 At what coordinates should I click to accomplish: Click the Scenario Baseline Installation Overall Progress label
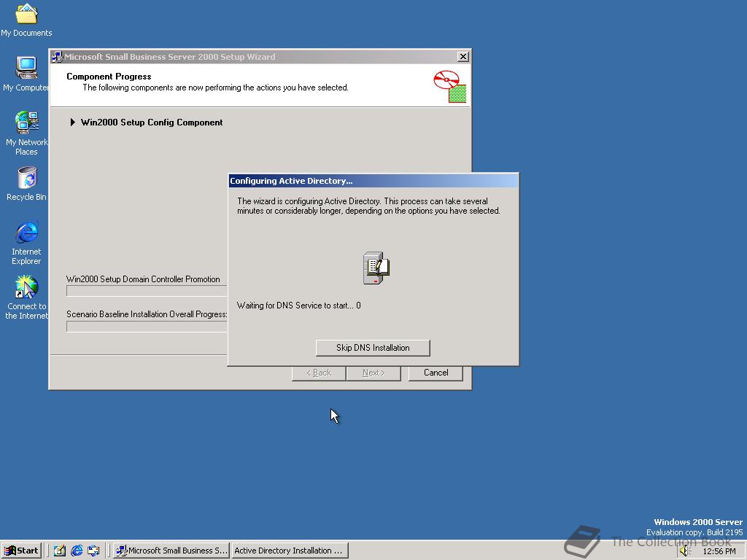[x=147, y=314]
